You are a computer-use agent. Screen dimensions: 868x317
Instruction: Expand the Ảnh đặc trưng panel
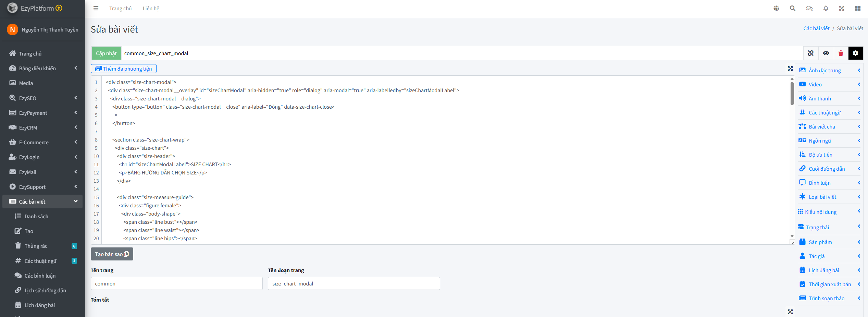click(x=829, y=70)
